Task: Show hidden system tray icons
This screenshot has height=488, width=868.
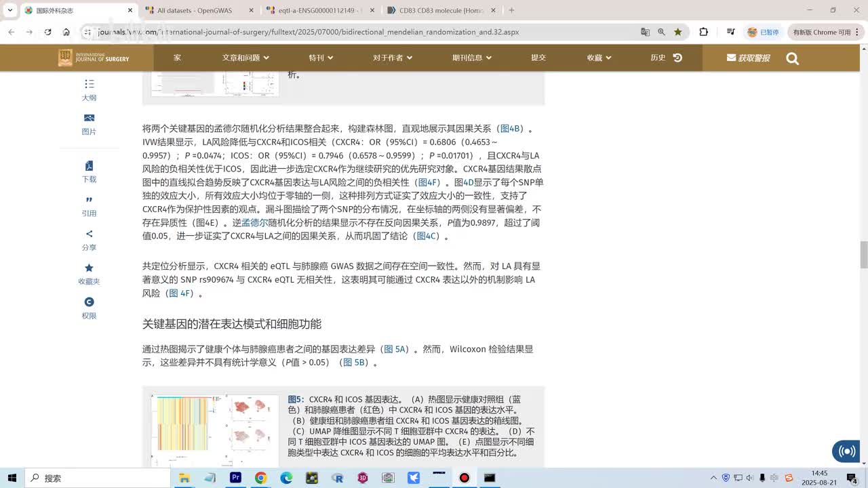Action: point(713,478)
